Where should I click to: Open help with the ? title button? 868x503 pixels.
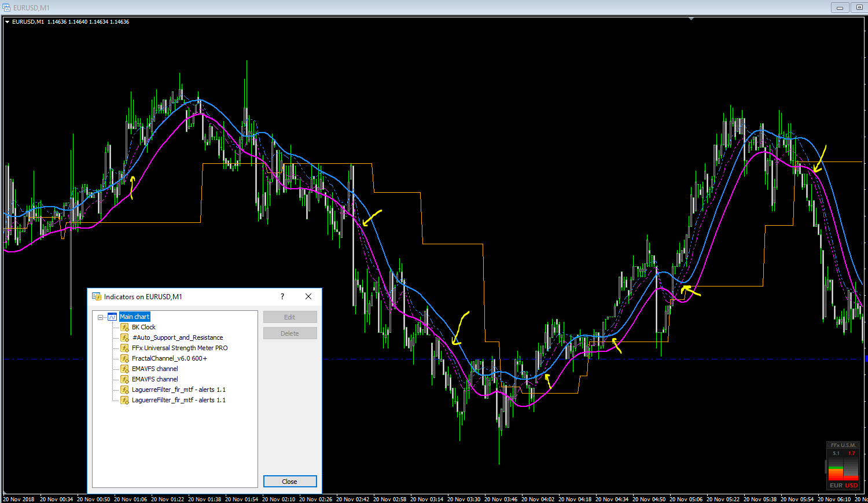pyautogui.click(x=282, y=296)
